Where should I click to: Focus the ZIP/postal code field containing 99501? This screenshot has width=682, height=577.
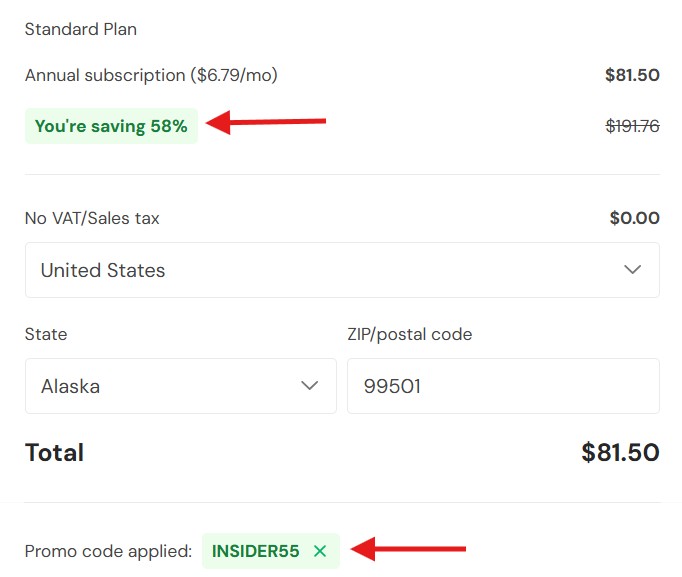point(503,386)
